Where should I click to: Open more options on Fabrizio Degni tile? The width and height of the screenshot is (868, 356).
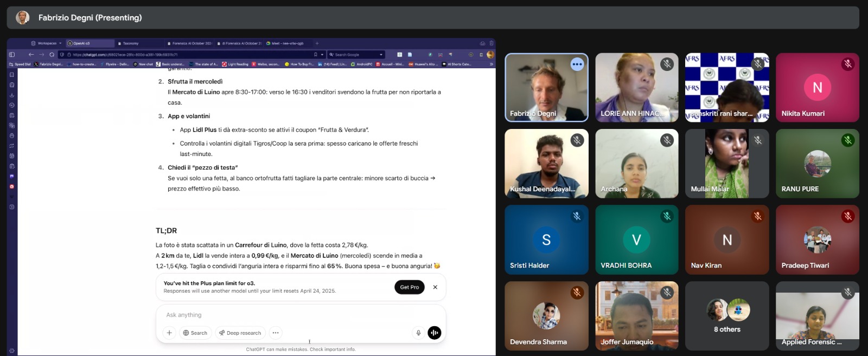[x=577, y=64]
